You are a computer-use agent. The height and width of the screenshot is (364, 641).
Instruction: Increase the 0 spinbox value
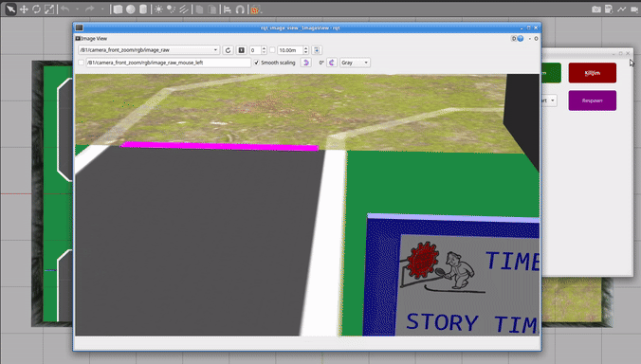264,47
